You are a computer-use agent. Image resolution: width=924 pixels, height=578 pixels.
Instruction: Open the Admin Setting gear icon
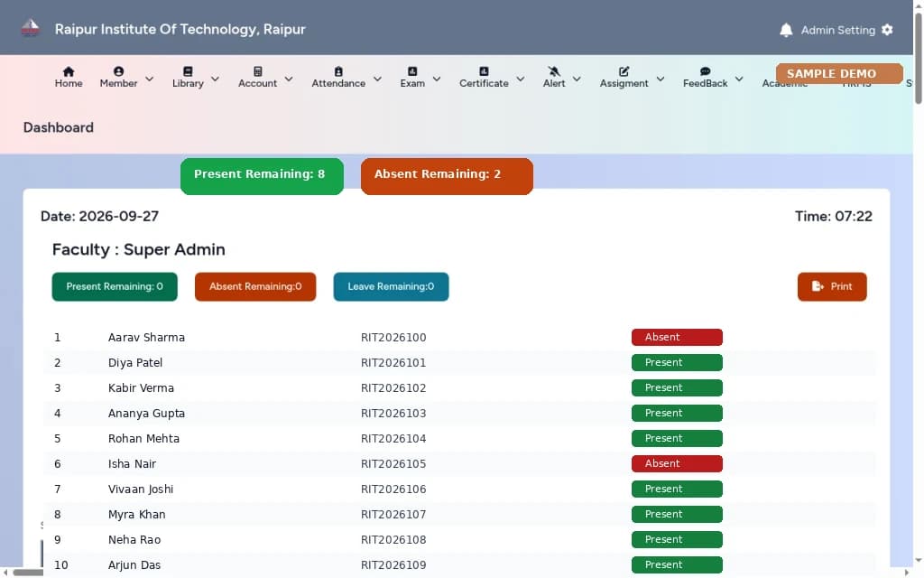(x=888, y=30)
